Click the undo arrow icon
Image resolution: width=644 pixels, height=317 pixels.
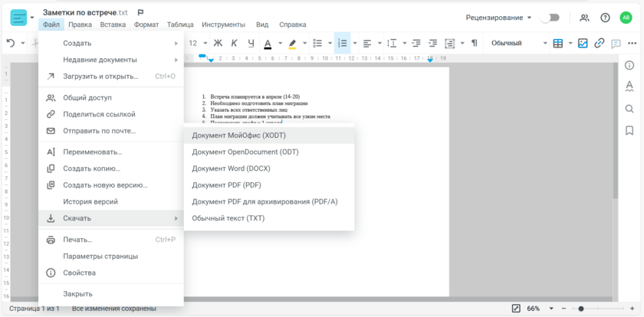tap(11, 44)
